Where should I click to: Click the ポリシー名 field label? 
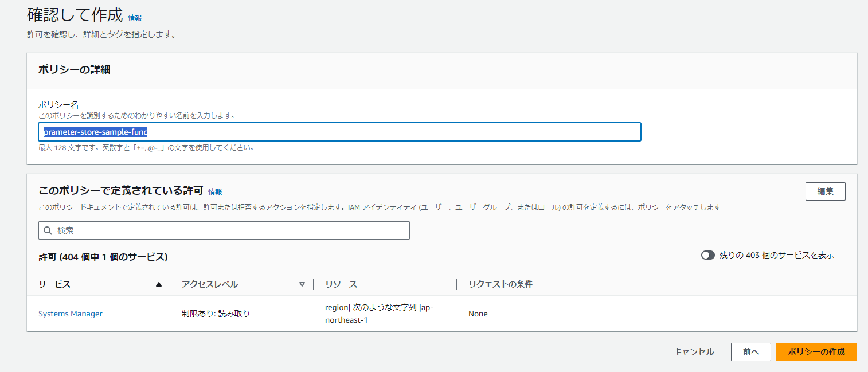point(58,104)
